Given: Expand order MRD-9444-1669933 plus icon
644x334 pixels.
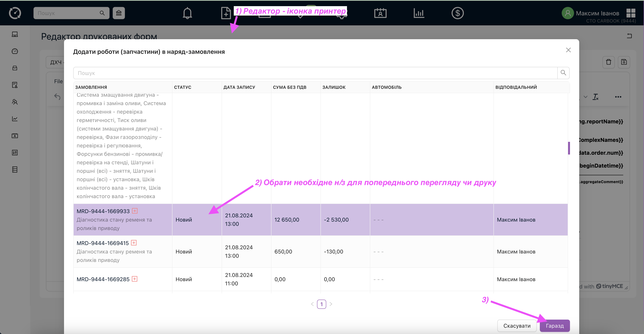Looking at the screenshot, I should [135, 211].
